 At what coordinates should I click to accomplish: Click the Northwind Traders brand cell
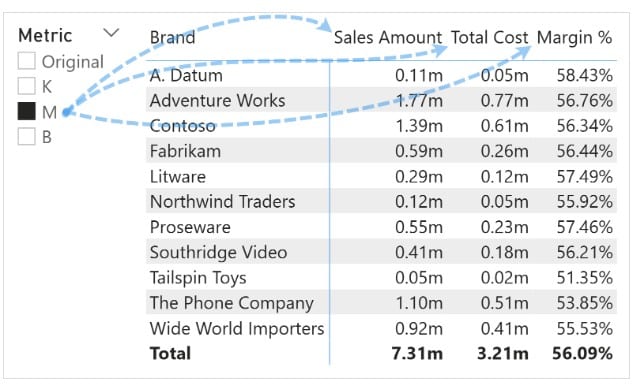(223, 202)
